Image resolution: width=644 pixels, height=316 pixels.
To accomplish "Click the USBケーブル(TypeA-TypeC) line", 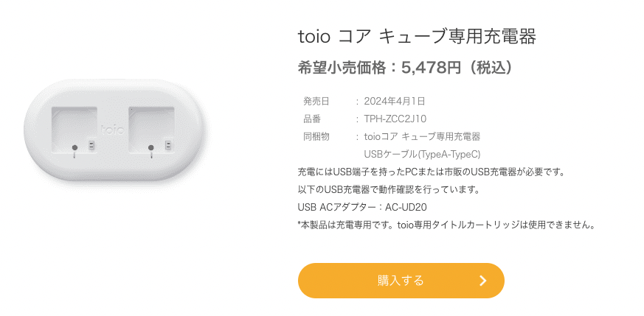I will [422, 155].
